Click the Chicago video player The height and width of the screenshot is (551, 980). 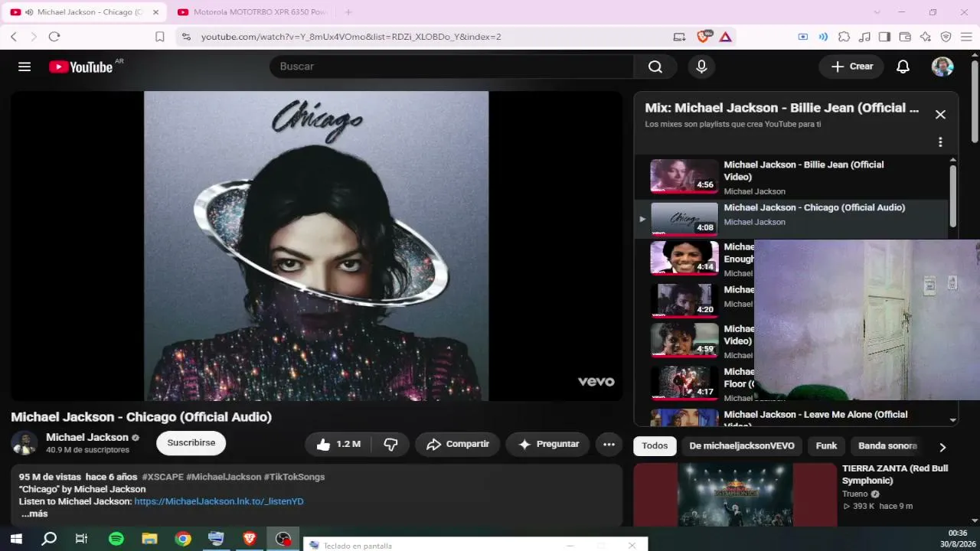[x=316, y=246]
